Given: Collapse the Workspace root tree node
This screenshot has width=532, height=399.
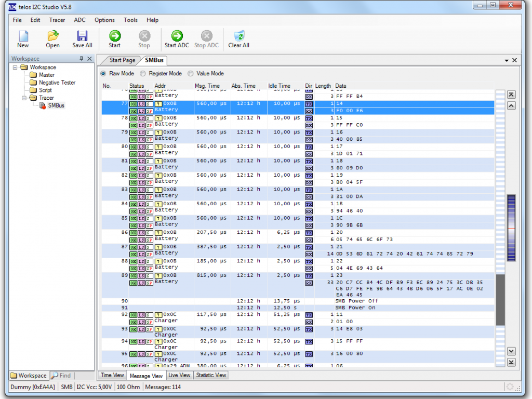Looking at the screenshot, I should [16, 68].
